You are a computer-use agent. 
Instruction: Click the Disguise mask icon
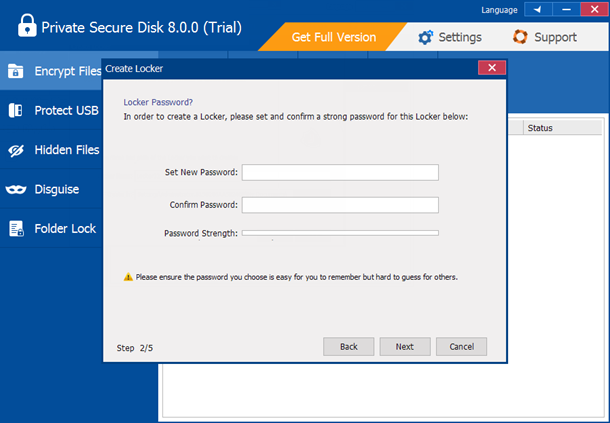click(16, 189)
